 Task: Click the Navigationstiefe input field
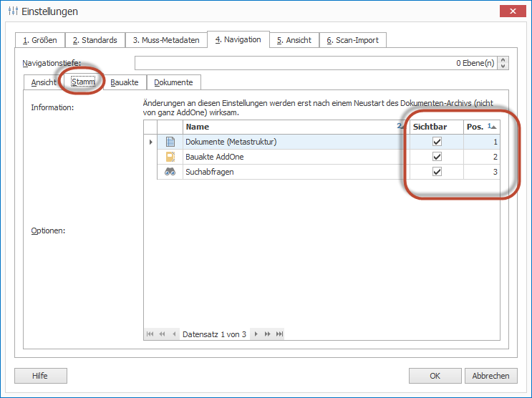(315, 63)
